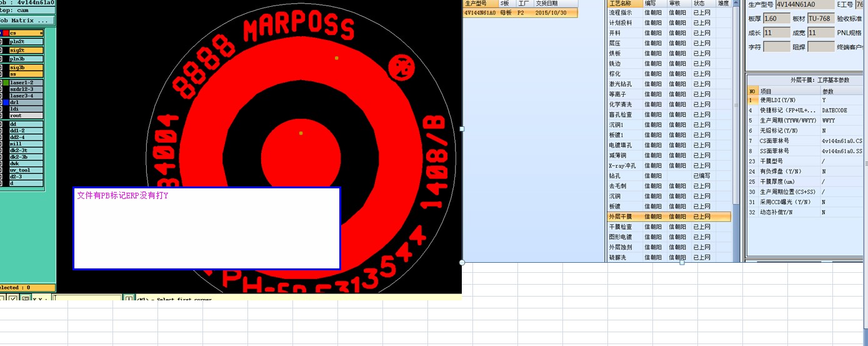This screenshot has width=868, height=346.
Task: Select the 电镀填孔 process row
Action: point(669,145)
